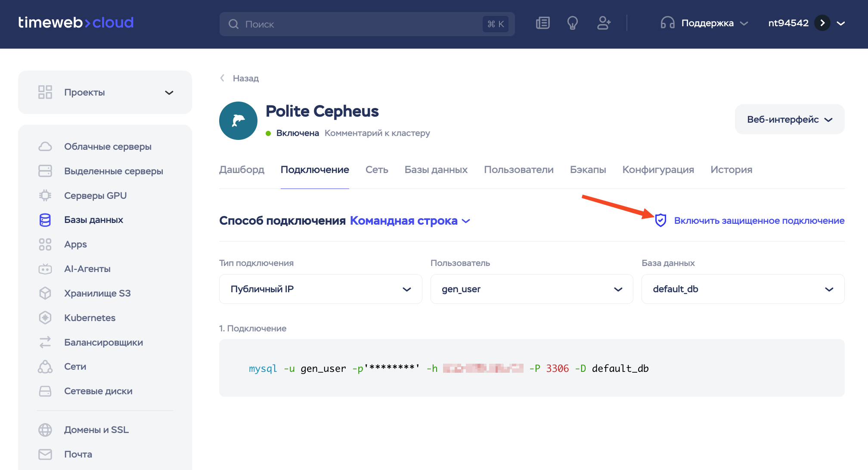Click the Облачные серверы cloud icon
The height and width of the screenshot is (470, 868).
(x=45, y=147)
